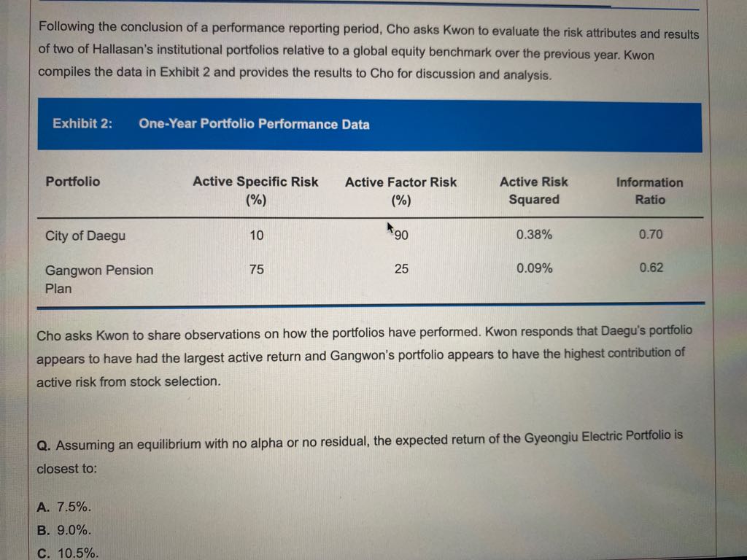Viewport: 747px width, 560px height.
Task: Click the 25 active factor risk value
Action: pyautogui.click(x=401, y=269)
